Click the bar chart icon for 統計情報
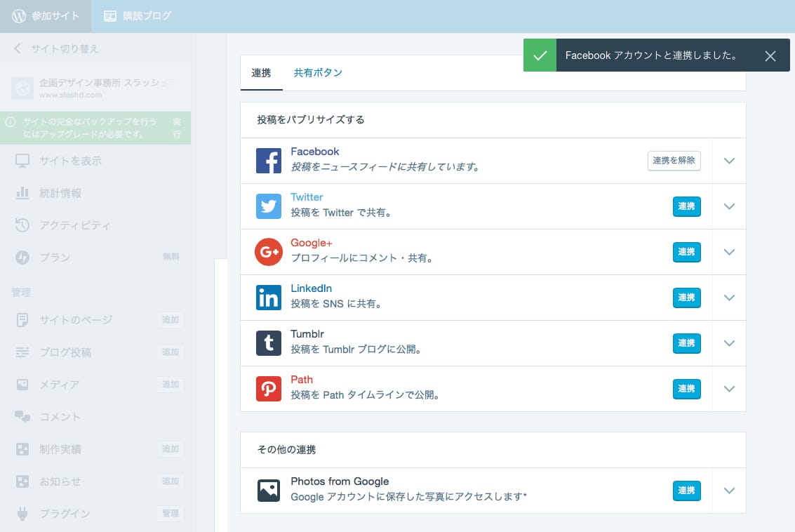 point(22,193)
